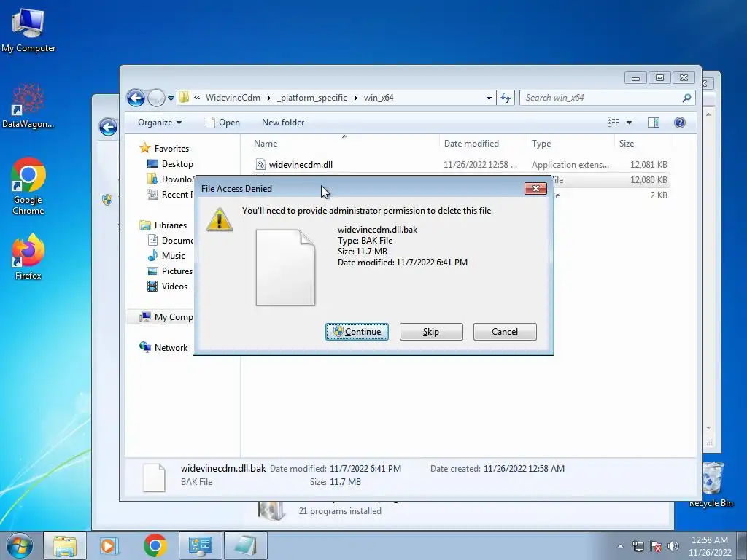Click WidevineCdm in the address breadcrumb
Screen dimensions: 747x560
(x=233, y=98)
